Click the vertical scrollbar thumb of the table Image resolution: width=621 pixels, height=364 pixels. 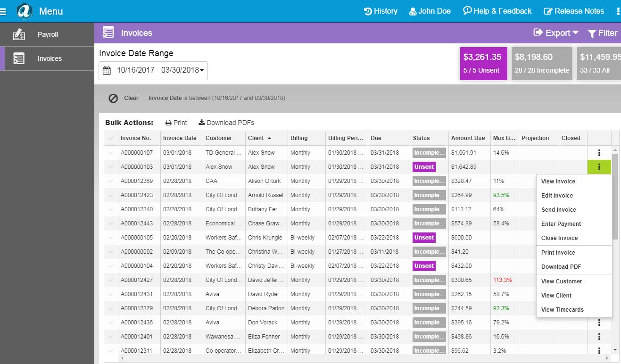tap(615, 196)
